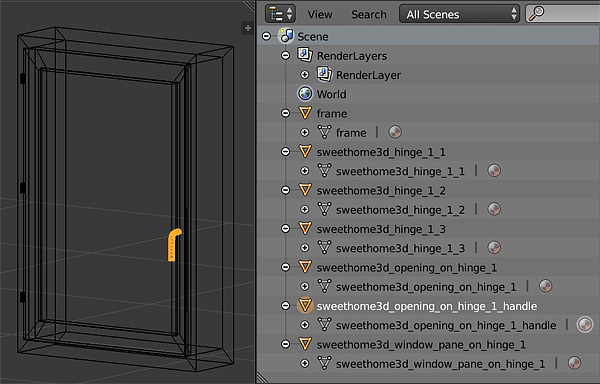Open the All Scenes display mode dropdown

pos(459,14)
